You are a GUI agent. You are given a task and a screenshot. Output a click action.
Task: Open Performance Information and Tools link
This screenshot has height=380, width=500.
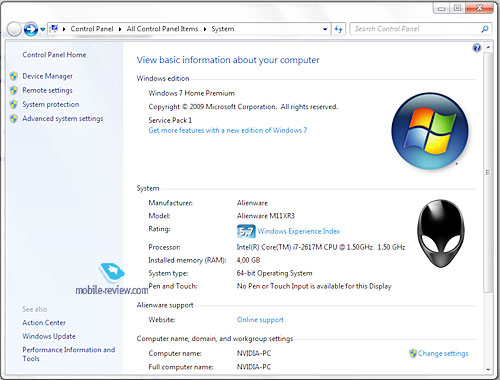click(68, 354)
